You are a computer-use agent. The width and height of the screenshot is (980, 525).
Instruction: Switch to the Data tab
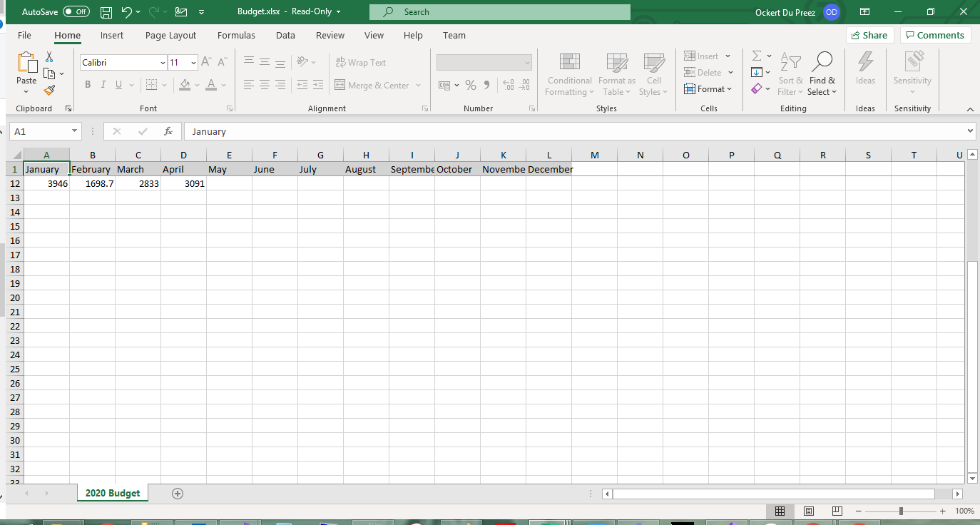pyautogui.click(x=285, y=35)
